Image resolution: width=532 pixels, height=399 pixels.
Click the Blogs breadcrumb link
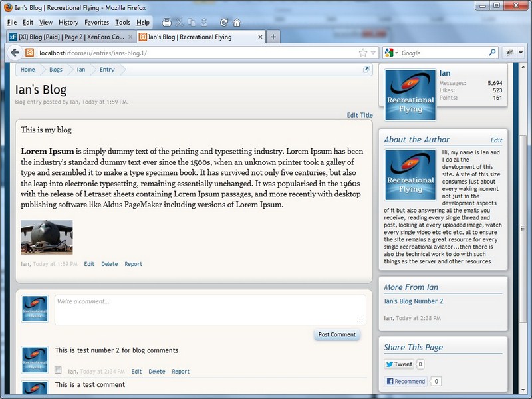pyautogui.click(x=56, y=70)
